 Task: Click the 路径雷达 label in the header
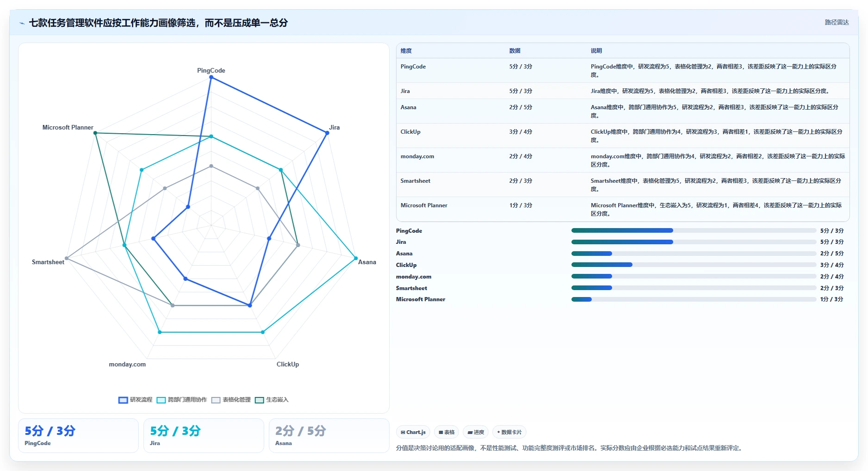click(837, 22)
